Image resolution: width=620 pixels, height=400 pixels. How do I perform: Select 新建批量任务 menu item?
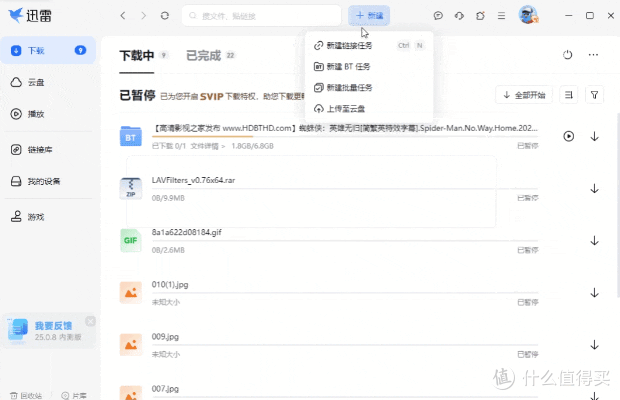tap(369, 87)
